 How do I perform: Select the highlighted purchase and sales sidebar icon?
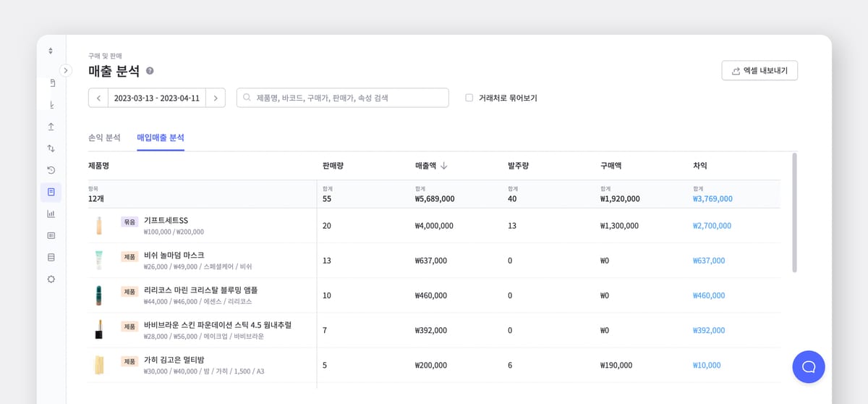click(x=51, y=192)
